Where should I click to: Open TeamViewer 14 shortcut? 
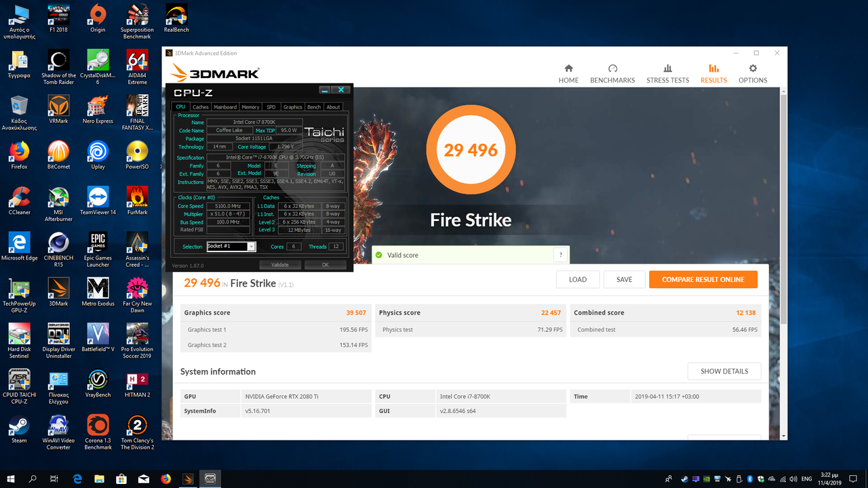coord(98,201)
